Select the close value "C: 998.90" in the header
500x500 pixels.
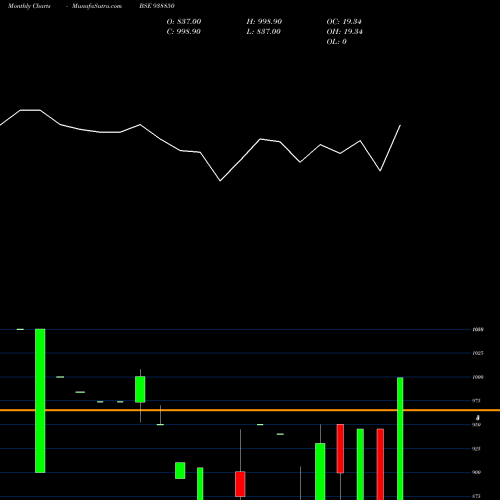coord(184,32)
